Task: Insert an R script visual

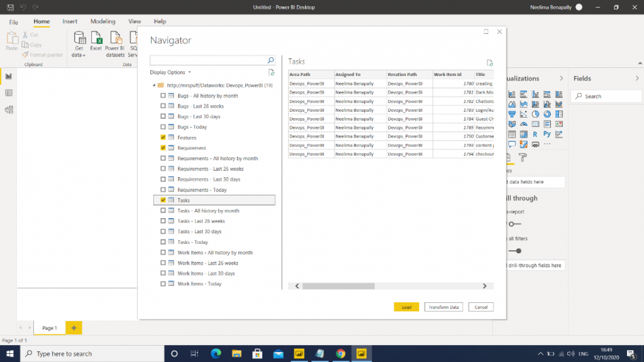Action: click(x=535, y=133)
